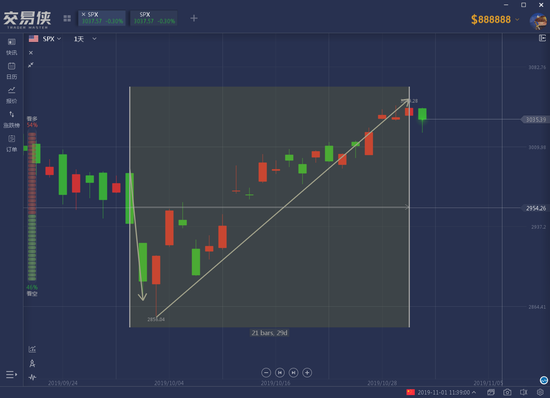Click the window layout icon in status bar
The image size is (550, 398).
click(x=491, y=392)
